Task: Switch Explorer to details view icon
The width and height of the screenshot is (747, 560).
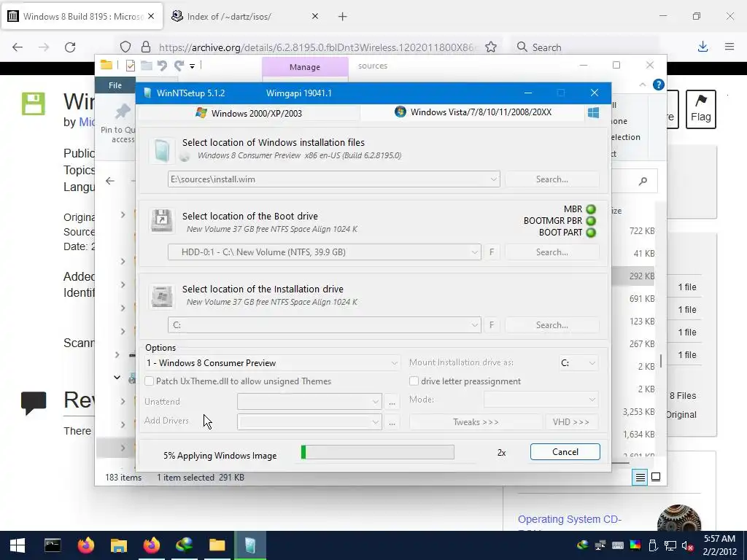Action: point(640,477)
